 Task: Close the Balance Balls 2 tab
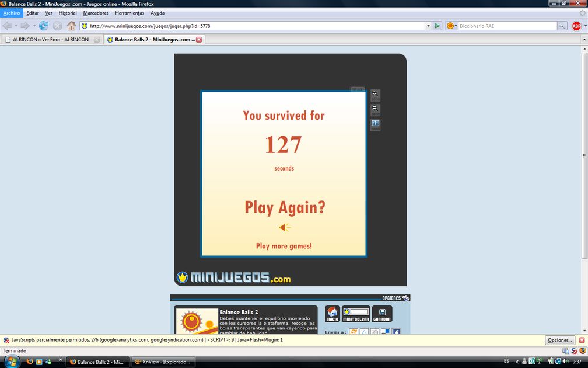(x=199, y=40)
